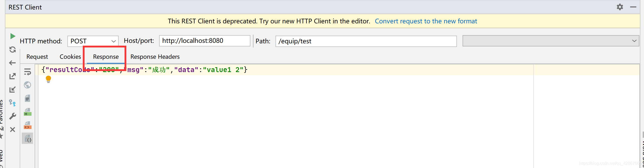Open response in browser globe icon

pos(27,85)
